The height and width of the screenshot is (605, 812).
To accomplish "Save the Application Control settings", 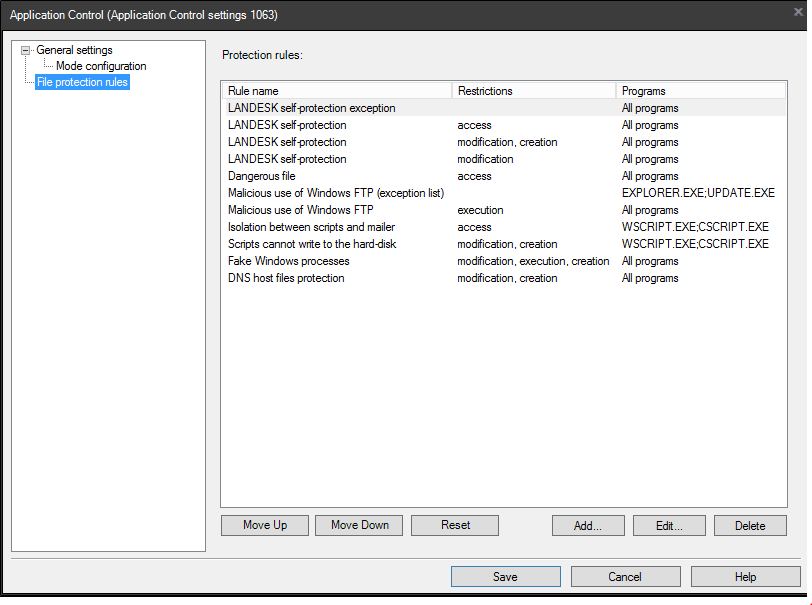I will coord(505,576).
